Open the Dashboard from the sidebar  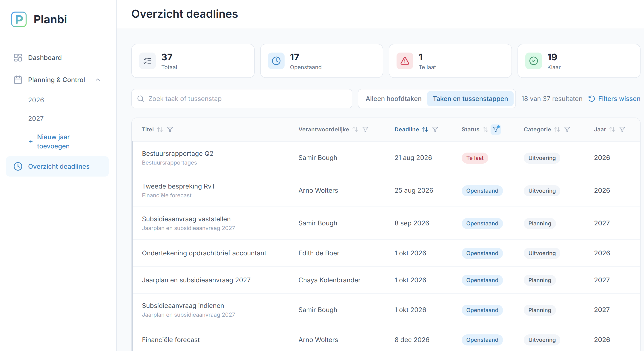pyautogui.click(x=57, y=58)
